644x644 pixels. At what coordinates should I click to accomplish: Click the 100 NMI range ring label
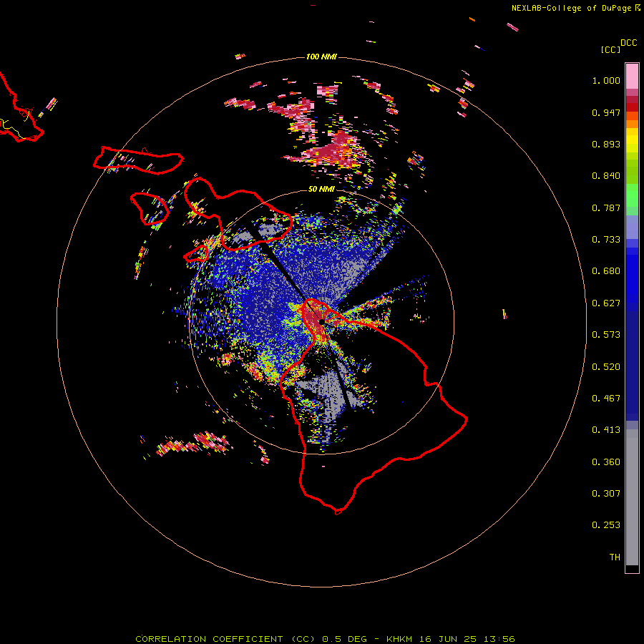321,57
